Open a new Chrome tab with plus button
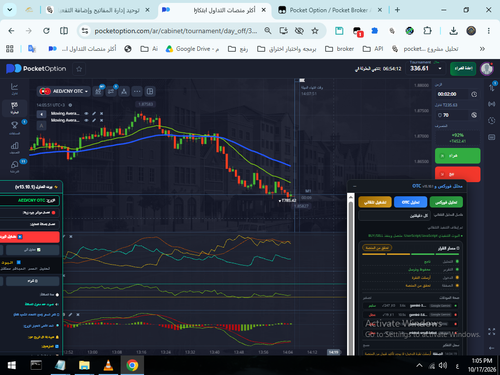The width and height of the screenshot is (500, 375). (397, 10)
